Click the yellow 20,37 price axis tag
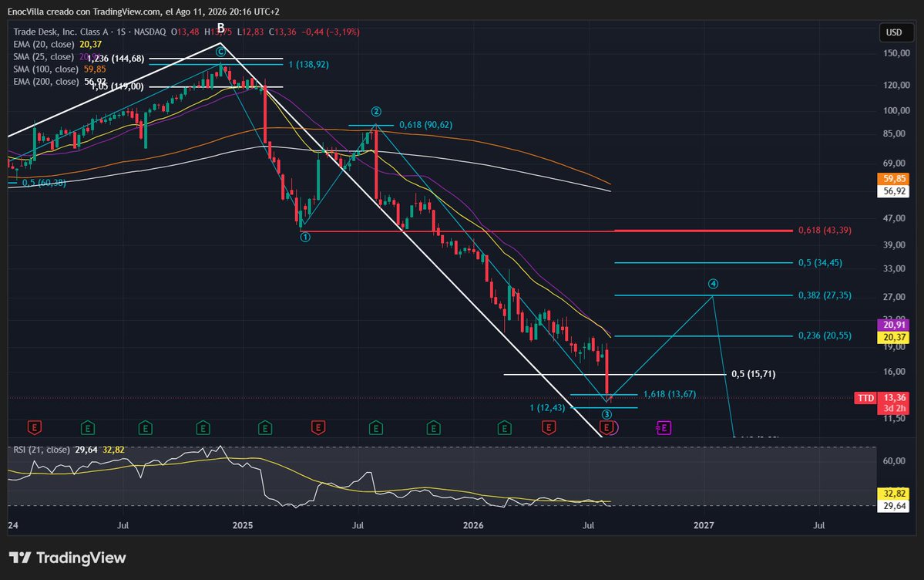Image resolution: width=924 pixels, height=580 pixels. 895,338
